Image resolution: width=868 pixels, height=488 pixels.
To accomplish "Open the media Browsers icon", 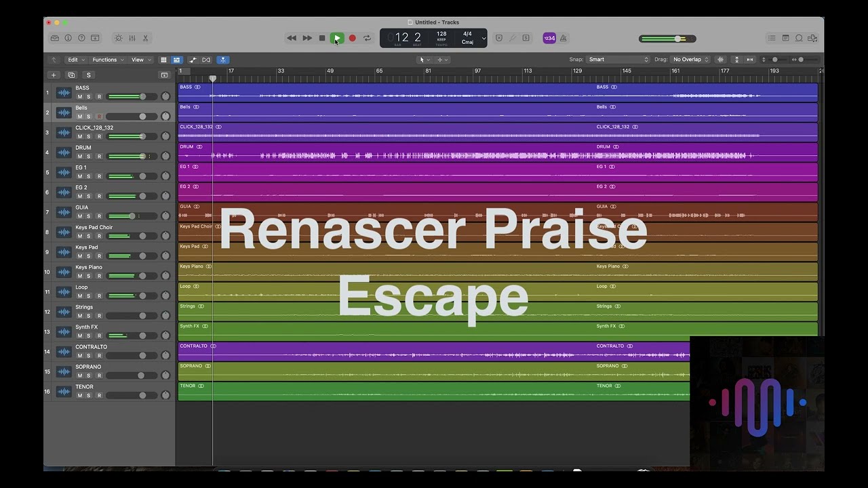I will pyautogui.click(x=812, y=38).
